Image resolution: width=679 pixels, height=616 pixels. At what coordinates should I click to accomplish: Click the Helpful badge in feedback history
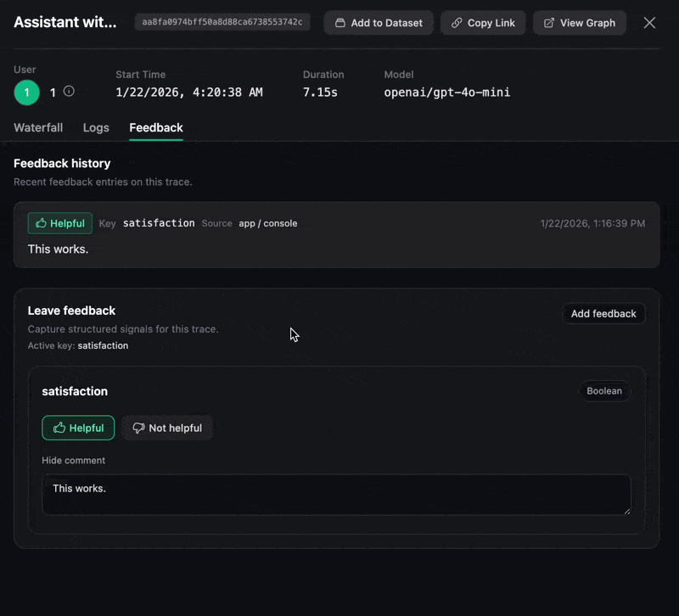pyautogui.click(x=60, y=223)
